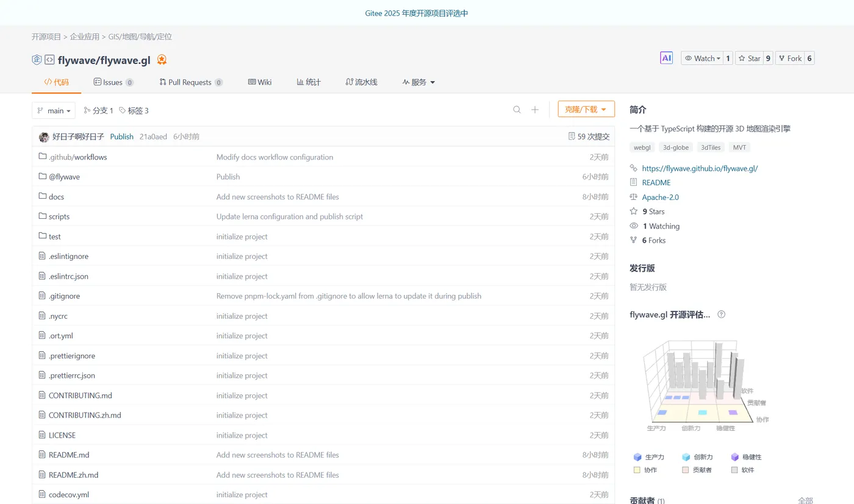Click the link icon beside the homepage URL

[634, 168]
